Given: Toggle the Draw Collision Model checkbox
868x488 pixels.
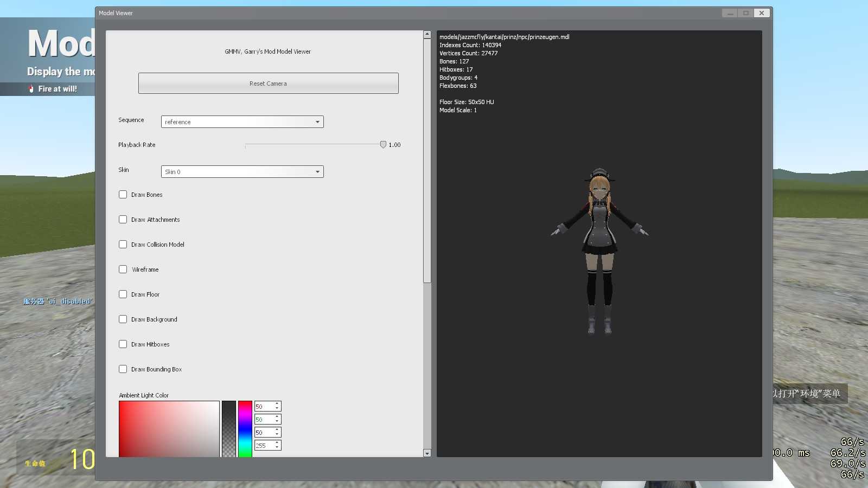Looking at the screenshot, I should coord(123,245).
